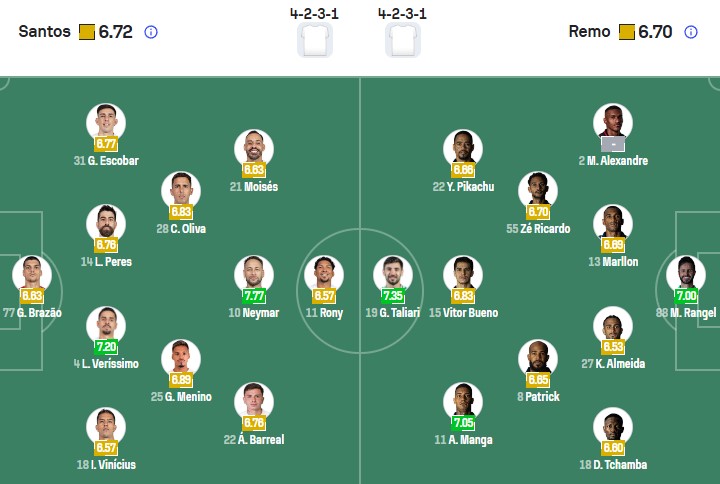Select M. Alexandre's player avatar
The image size is (720, 484).
click(x=612, y=123)
